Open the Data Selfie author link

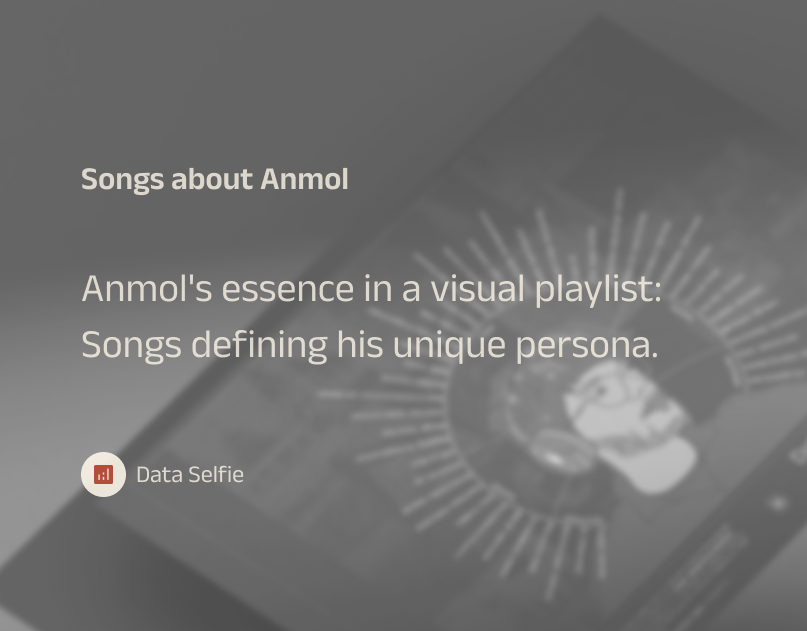190,475
